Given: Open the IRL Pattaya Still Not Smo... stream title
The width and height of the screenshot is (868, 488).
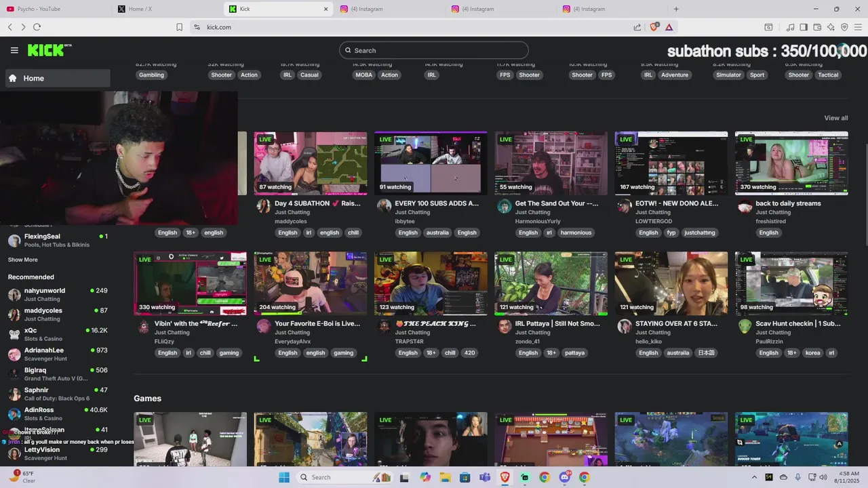Looking at the screenshot, I should [557, 323].
